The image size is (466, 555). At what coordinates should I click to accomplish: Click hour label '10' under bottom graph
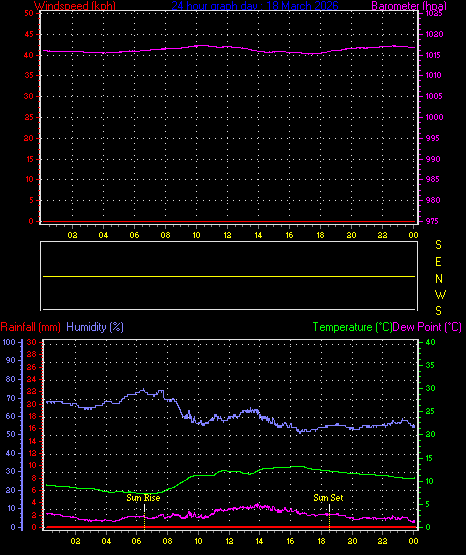[x=198, y=541]
